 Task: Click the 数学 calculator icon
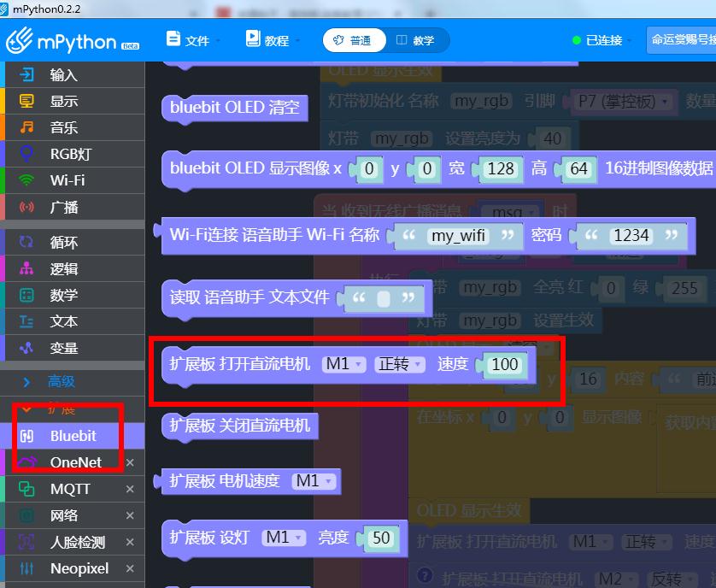tap(26, 295)
